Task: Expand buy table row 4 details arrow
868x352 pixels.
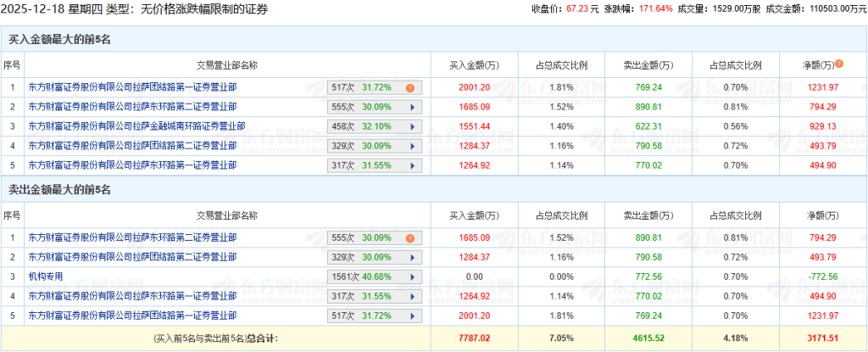Action: (x=412, y=146)
